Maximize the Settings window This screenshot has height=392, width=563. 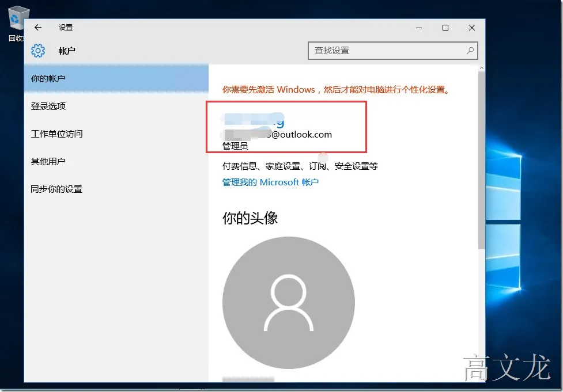click(445, 28)
